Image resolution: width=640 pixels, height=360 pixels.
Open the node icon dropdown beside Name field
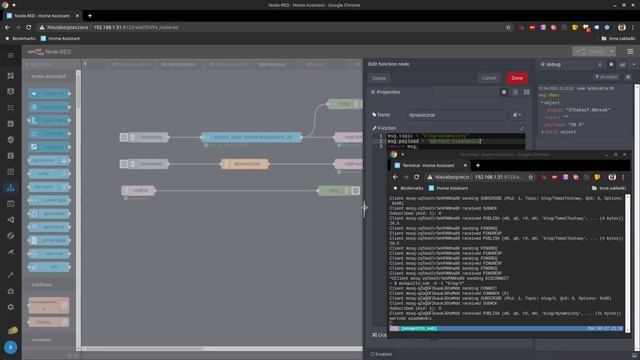pos(517,115)
